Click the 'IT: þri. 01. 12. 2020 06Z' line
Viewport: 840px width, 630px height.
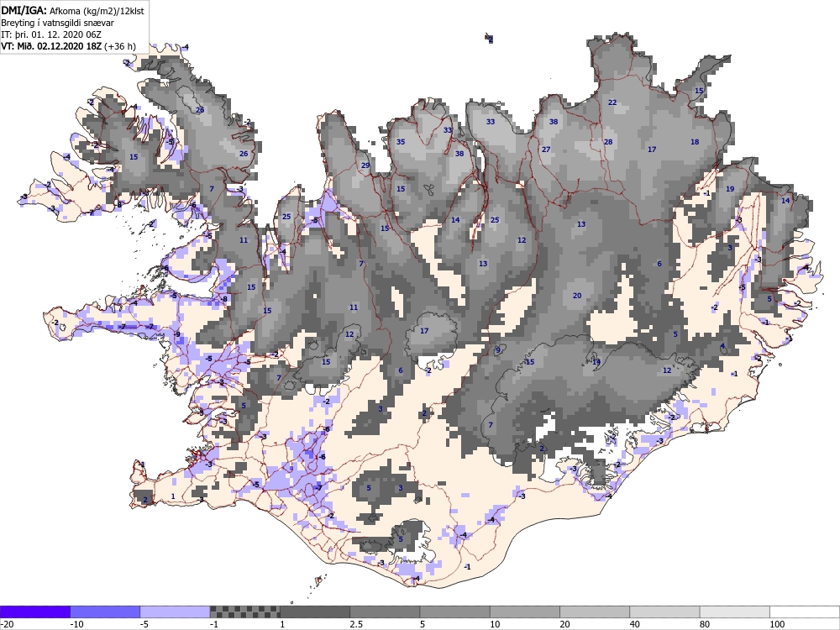[x=51, y=34]
